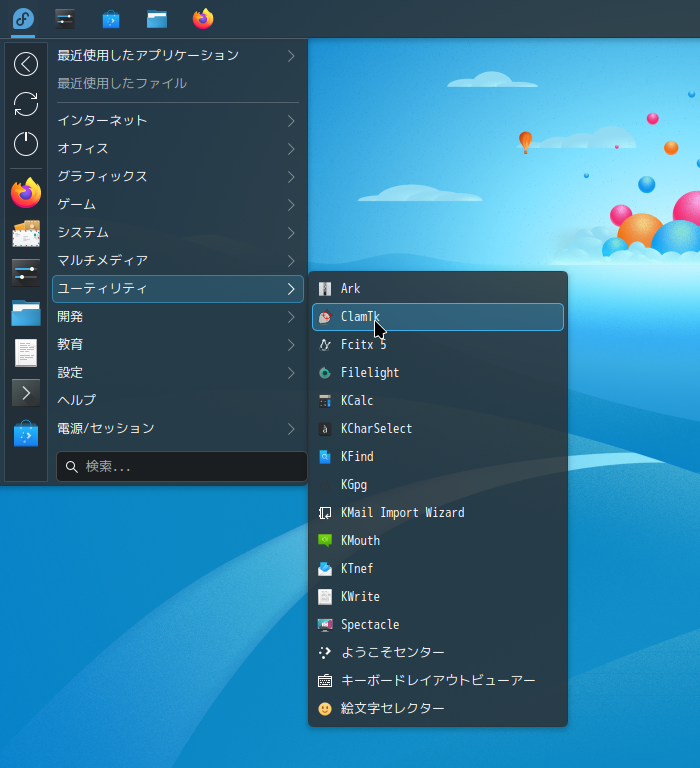
Task: Click the KMail Import Wizard icon
Action: point(325,513)
